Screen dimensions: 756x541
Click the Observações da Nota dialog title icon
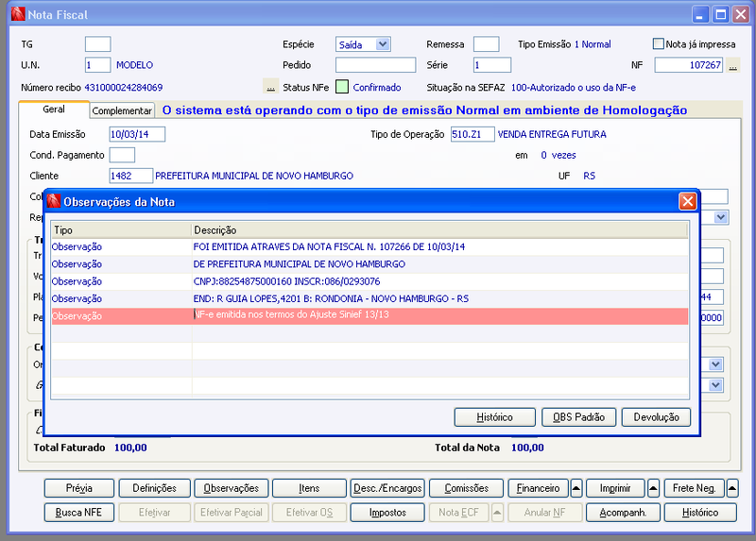54,201
